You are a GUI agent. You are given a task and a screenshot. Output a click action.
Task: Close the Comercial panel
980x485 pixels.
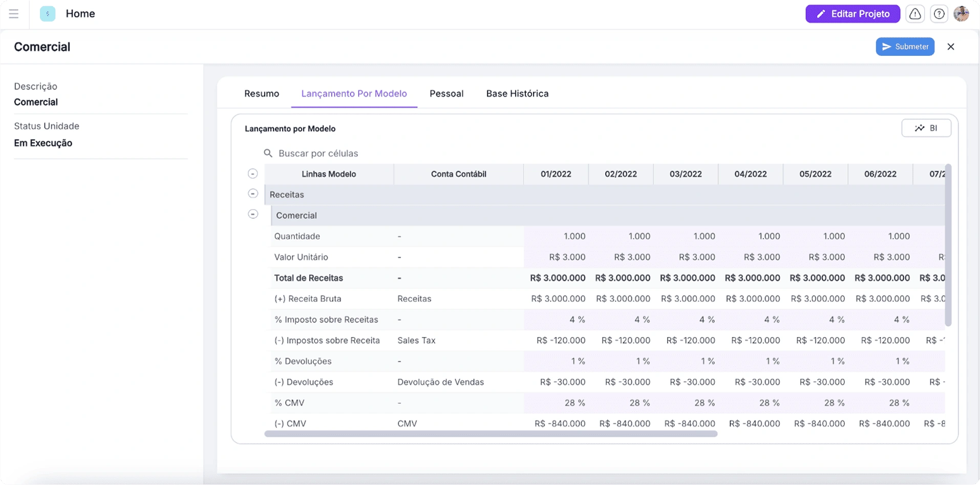[x=951, y=47]
